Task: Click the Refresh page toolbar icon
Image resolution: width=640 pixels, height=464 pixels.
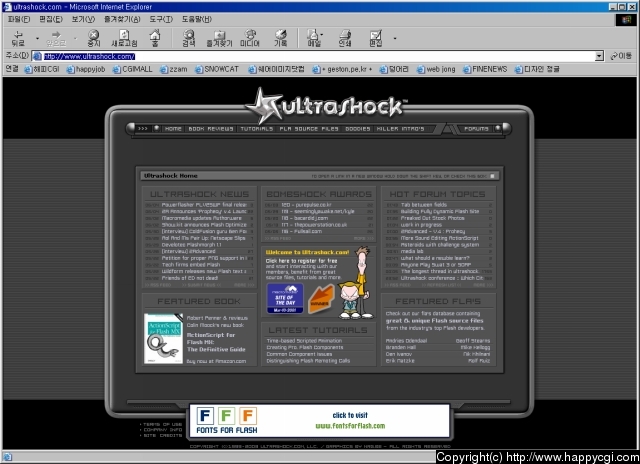Action: click(x=124, y=38)
